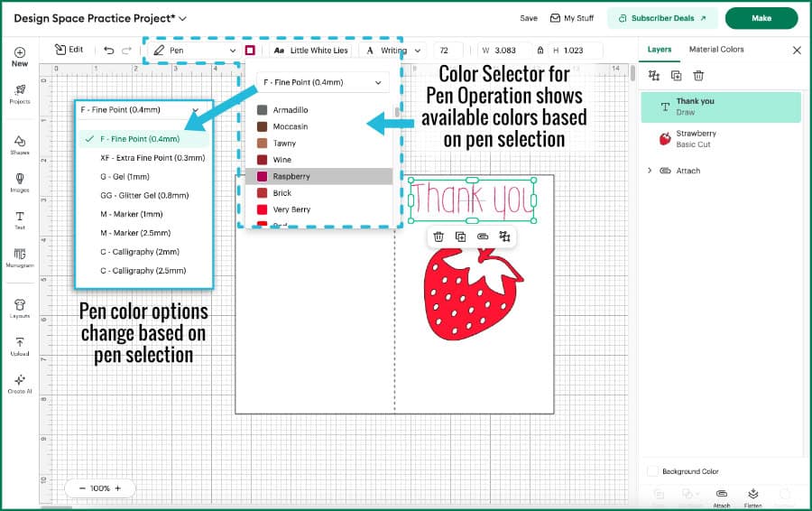
Task: Open the Pen operation dropdown
Action: pos(194,51)
